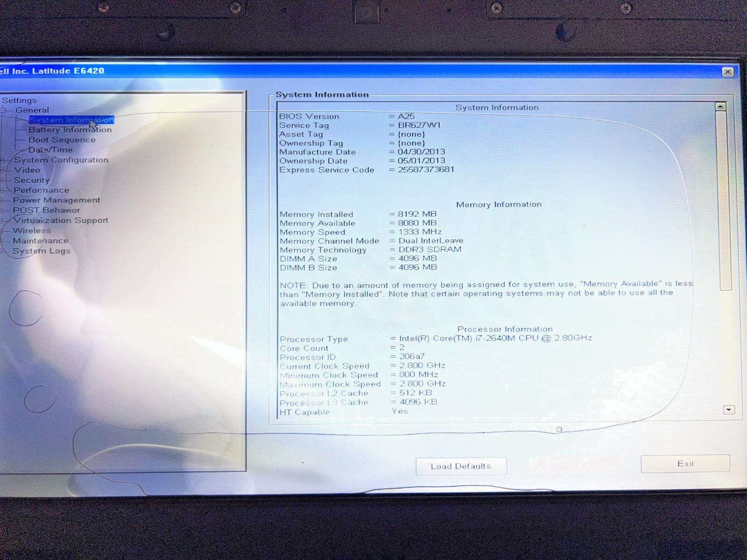The image size is (747, 560).
Task: Expand the Video tree node
Action: click(x=2, y=170)
